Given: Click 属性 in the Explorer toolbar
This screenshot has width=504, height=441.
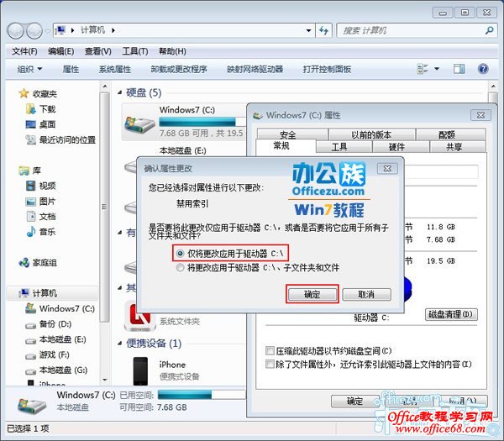Looking at the screenshot, I should 71,69.
